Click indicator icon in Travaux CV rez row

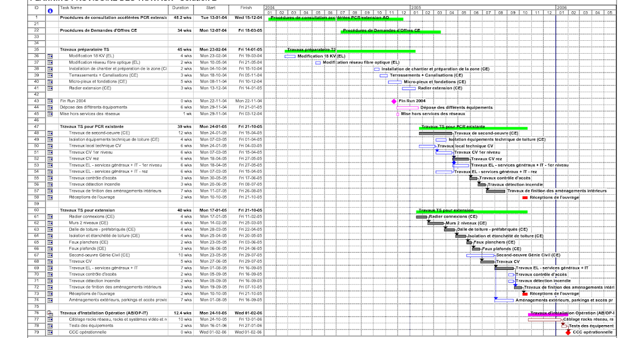tap(50, 159)
